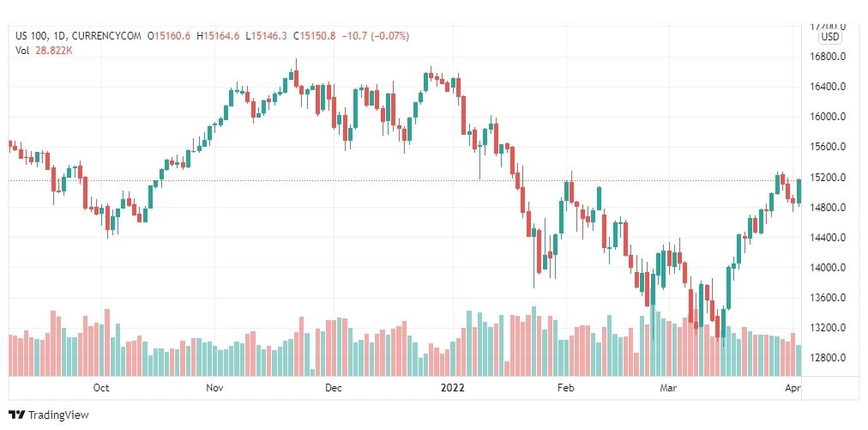868x430 pixels.
Task: Click the TradingView text link
Action: (x=58, y=415)
